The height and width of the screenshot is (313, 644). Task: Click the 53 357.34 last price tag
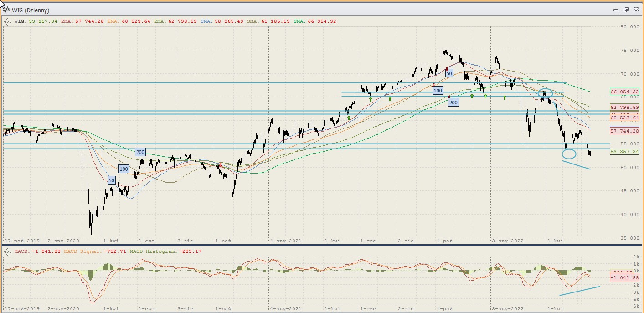pos(624,151)
